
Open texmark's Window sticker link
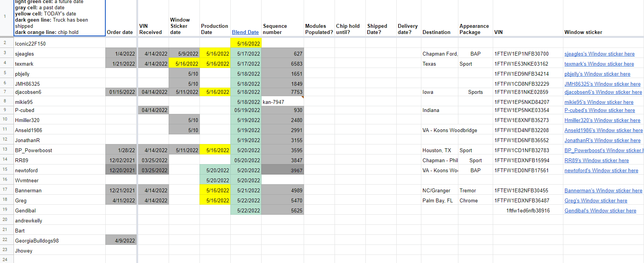click(599, 64)
